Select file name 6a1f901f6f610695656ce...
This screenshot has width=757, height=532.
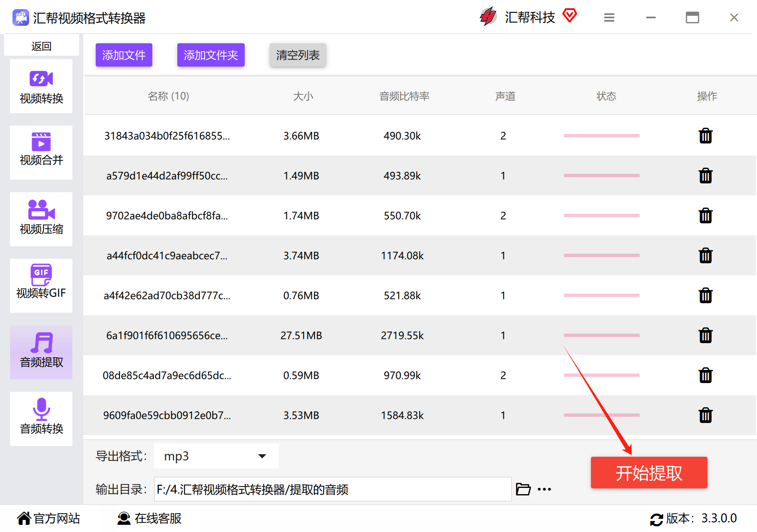click(167, 335)
